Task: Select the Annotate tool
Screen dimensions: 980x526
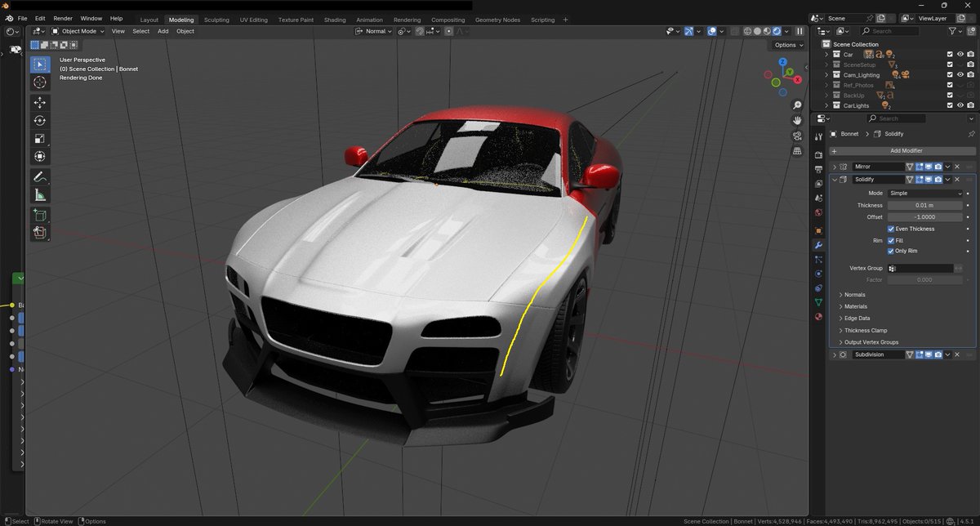Action: (39, 176)
